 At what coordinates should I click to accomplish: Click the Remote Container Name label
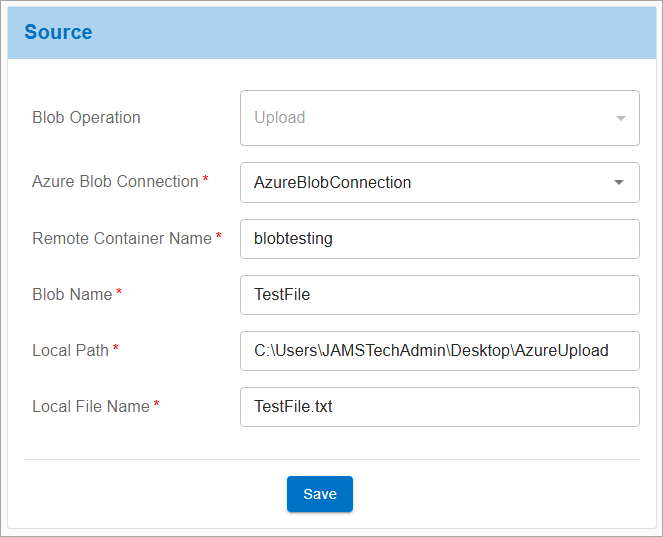tap(122, 238)
